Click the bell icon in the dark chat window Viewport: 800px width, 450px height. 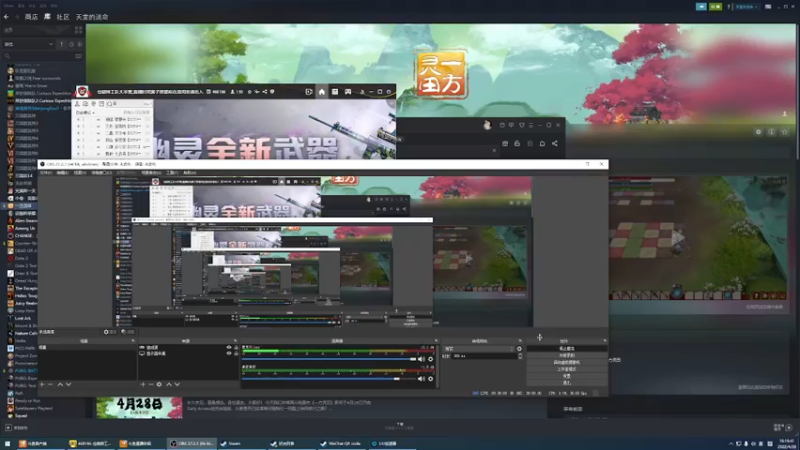(x=542, y=143)
